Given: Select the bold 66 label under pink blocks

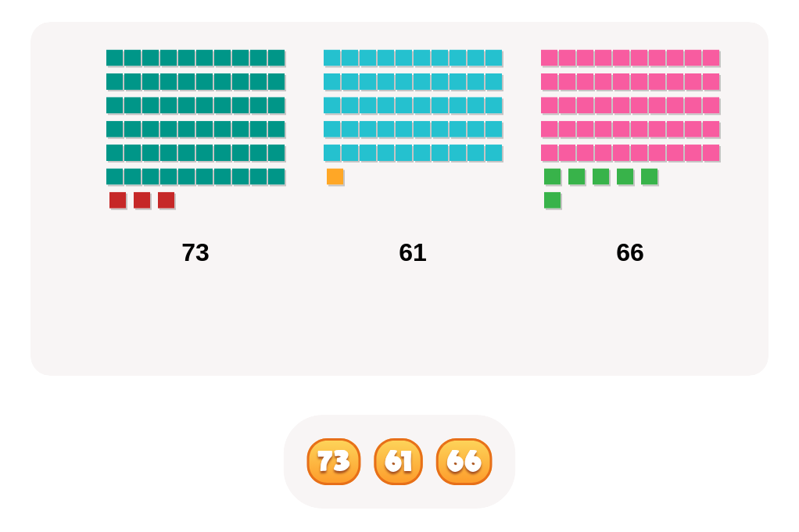Looking at the screenshot, I should [x=630, y=252].
